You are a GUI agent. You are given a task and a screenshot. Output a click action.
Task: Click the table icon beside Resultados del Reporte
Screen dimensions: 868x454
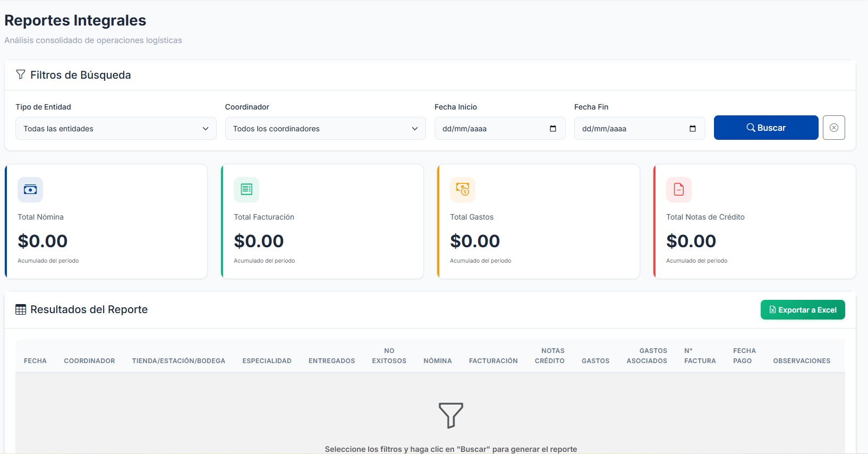[x=21, y=309]
